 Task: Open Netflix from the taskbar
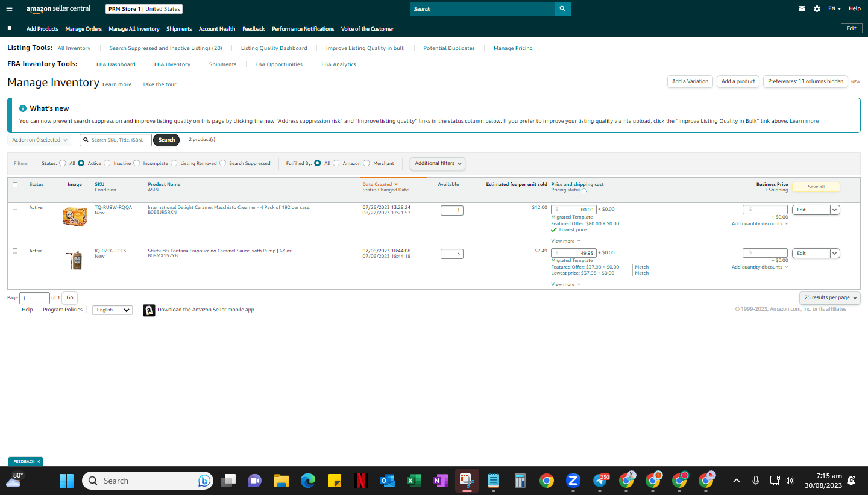point(361,481)
